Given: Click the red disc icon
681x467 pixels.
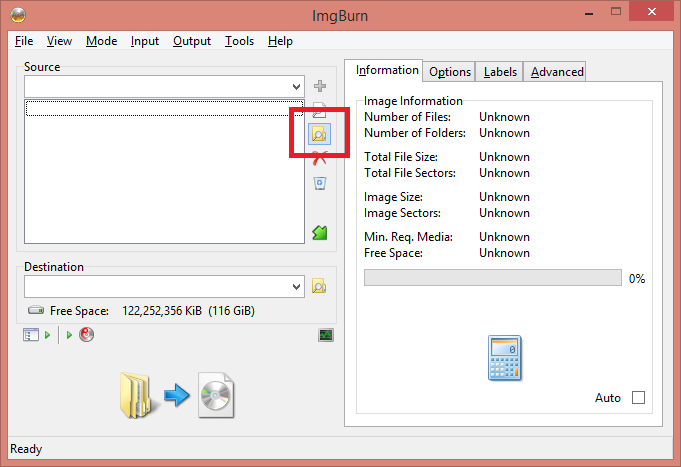Looking at the screenshot, I should [x=86, y=335].
